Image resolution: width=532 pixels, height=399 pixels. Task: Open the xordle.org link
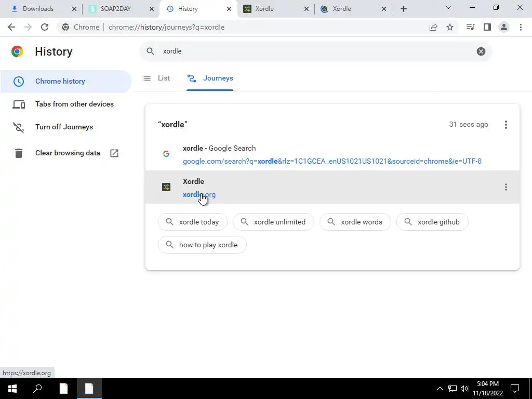pos(199,195)
